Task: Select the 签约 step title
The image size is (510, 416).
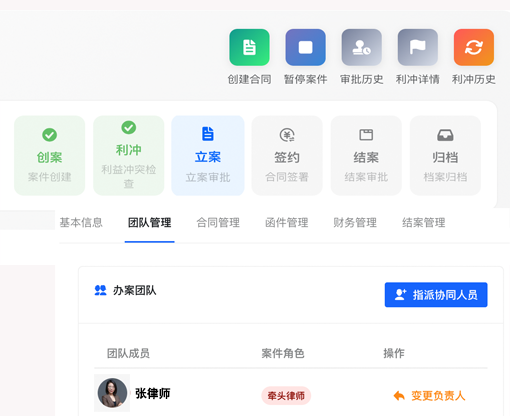Action: (x=287, y=157)
